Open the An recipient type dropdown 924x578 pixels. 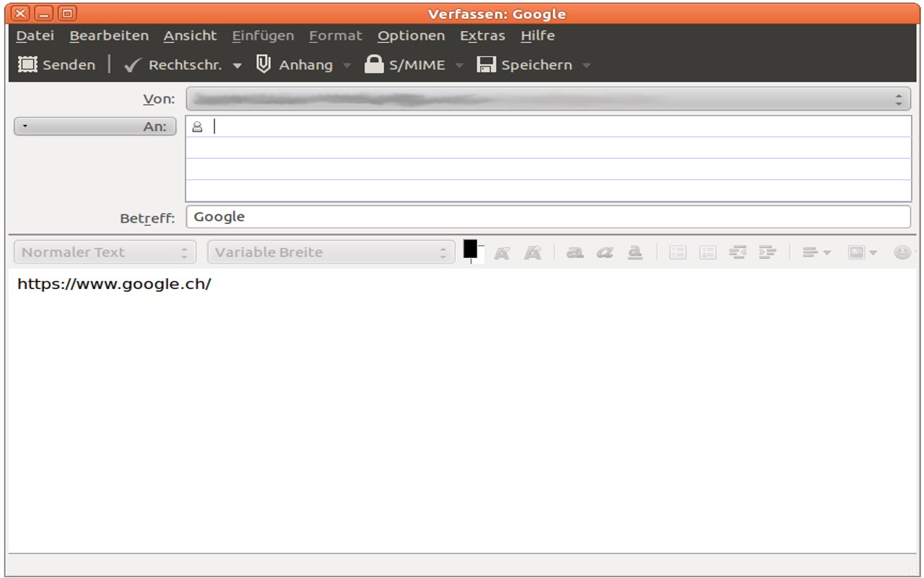coord(95,126)
